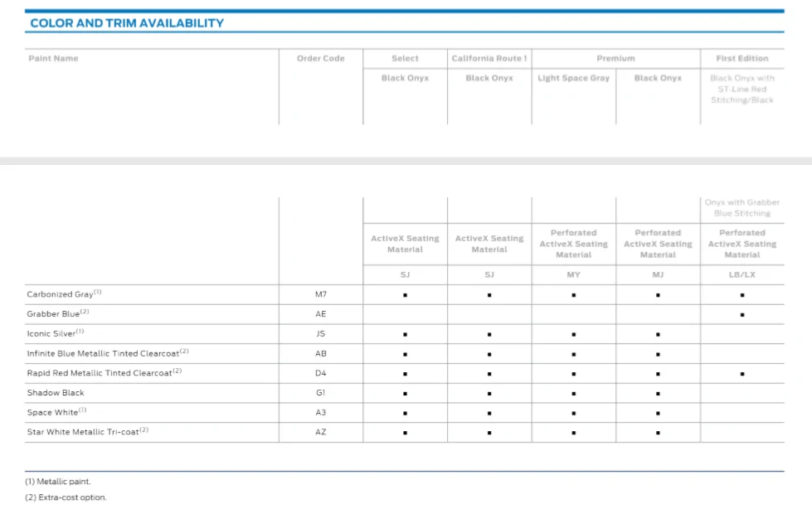Click the Metallic paint footnote

[58, 482]
